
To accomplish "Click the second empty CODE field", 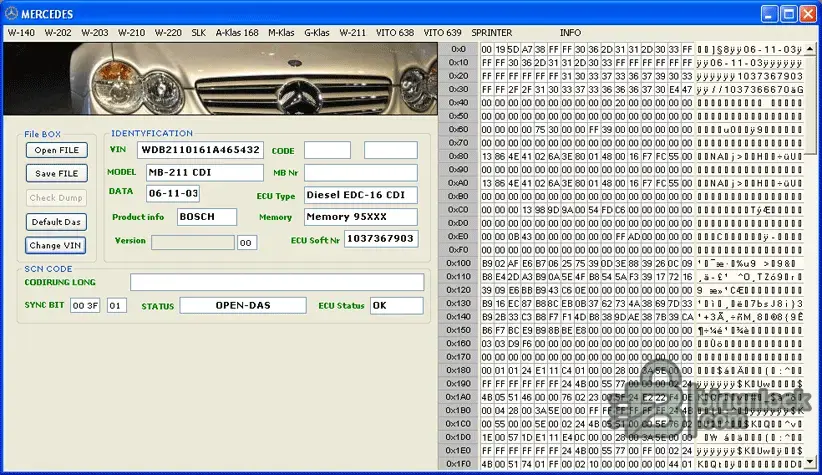I will (x=391, y=150).
